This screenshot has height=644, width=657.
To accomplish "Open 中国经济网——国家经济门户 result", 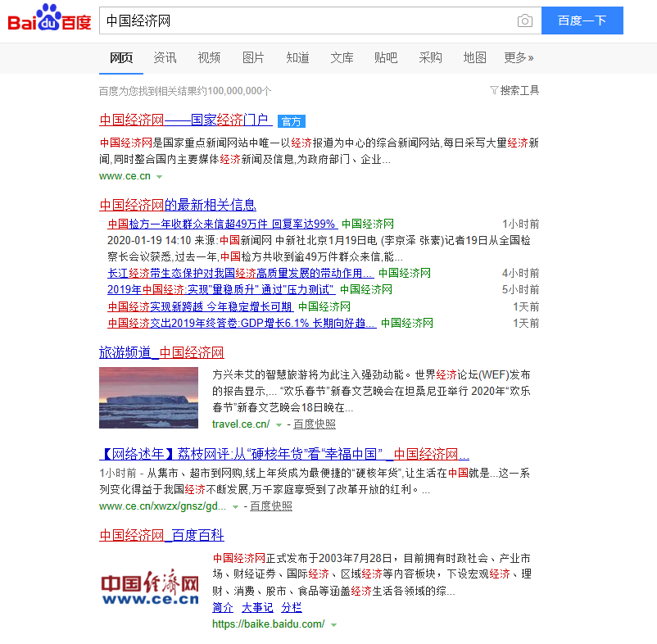I will pyautogui.click(x=186, y=120).
